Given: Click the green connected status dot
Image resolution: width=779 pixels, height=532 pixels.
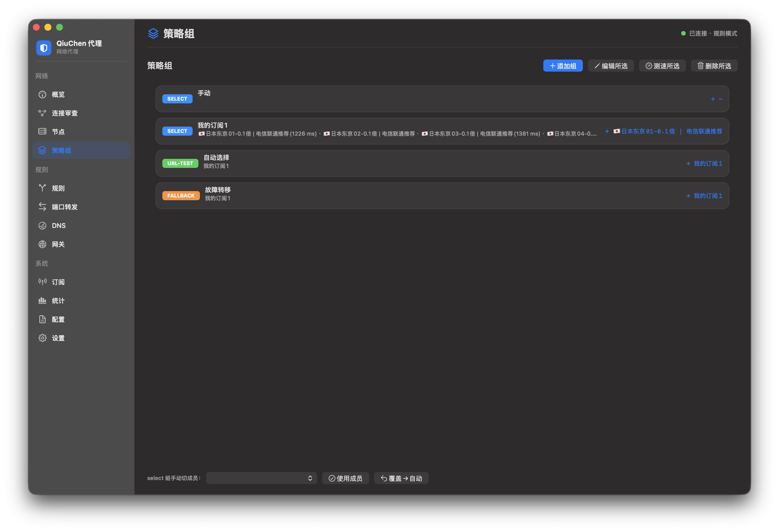Looking at the screenshot, I should [683, 33].
